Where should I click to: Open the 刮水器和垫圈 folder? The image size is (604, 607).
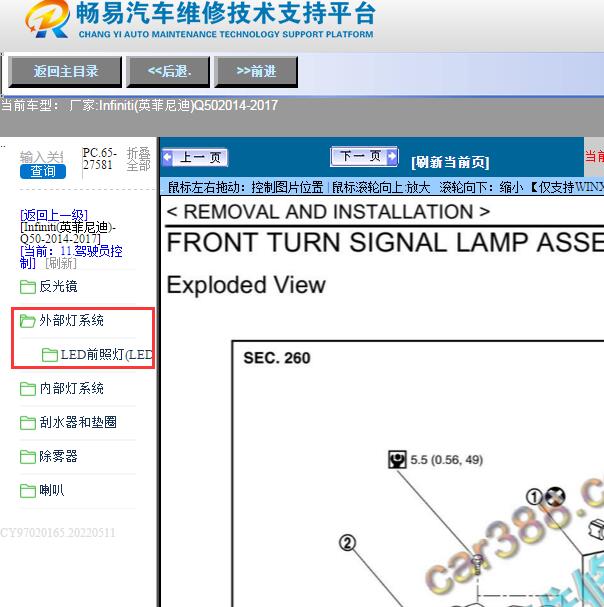coord(78,422)
